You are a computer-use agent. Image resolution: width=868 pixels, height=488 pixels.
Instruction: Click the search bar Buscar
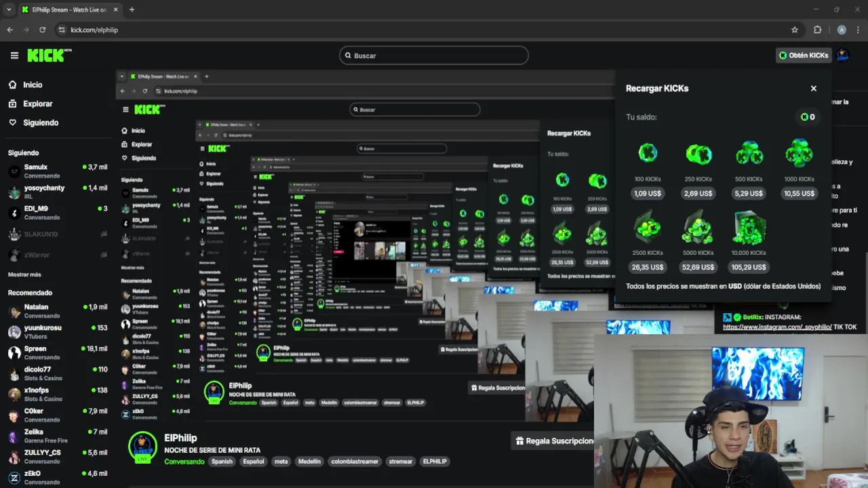(434, 56)
